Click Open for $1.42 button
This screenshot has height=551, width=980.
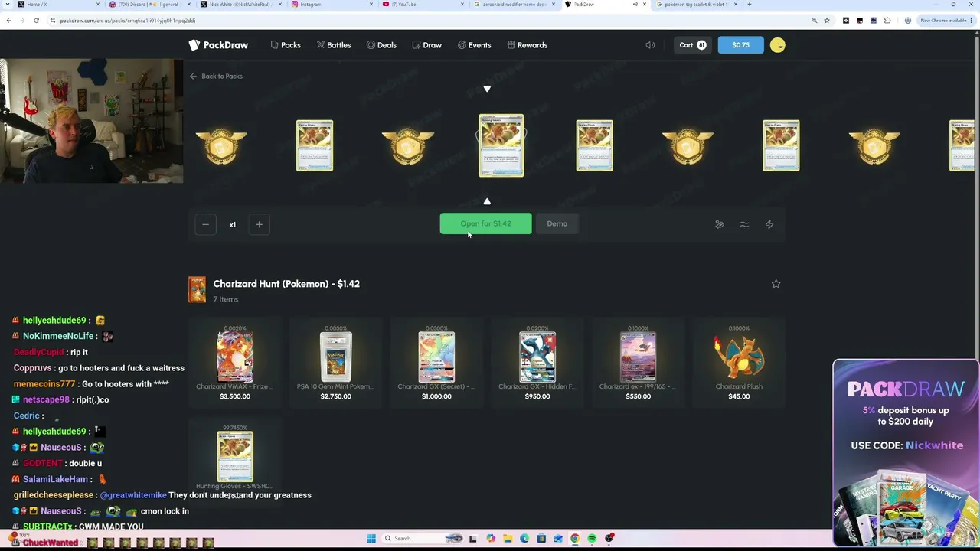point(485,223)
